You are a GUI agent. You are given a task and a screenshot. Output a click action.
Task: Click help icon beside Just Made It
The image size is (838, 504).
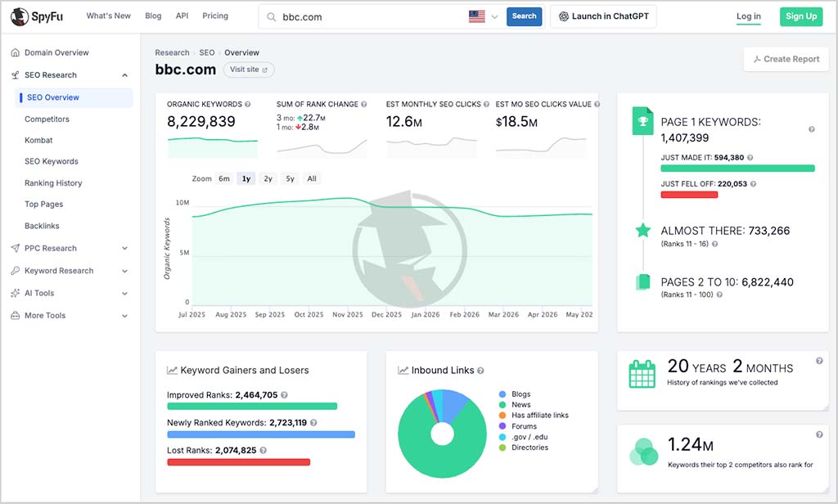point(750,158)
